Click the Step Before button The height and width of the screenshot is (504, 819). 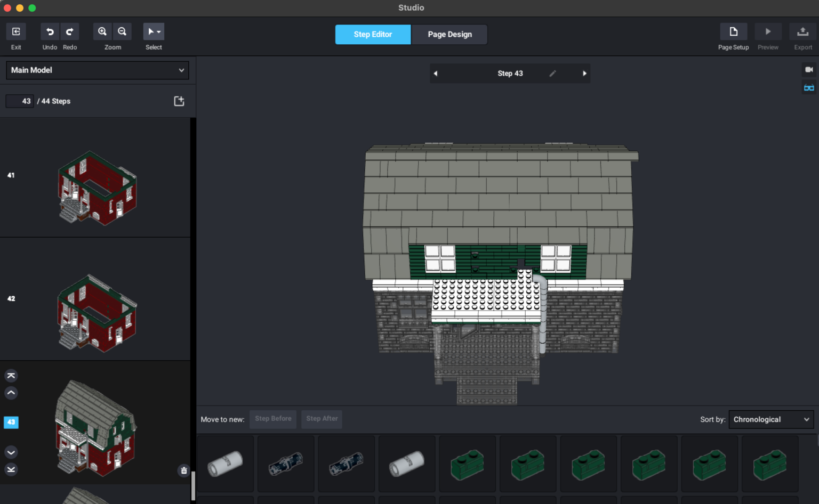272,419
